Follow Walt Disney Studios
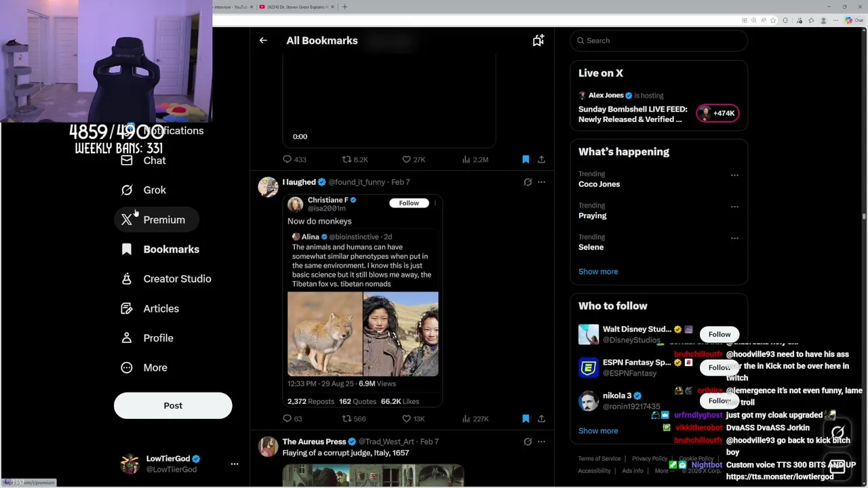 (719, 334)
